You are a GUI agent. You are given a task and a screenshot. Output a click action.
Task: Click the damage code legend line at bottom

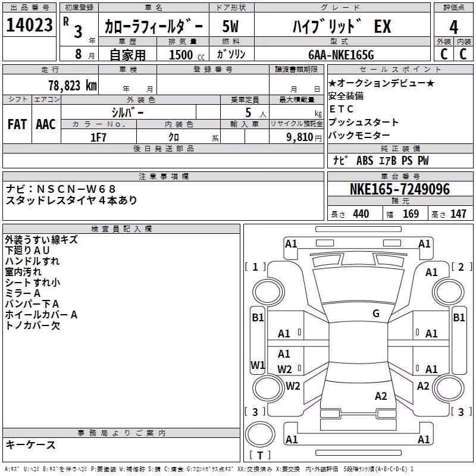tap(209, 469)
